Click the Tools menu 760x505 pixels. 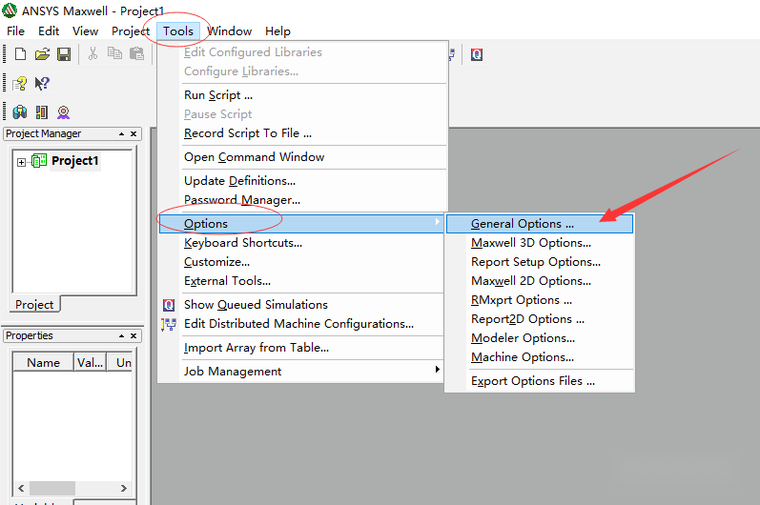pos(178,31)
